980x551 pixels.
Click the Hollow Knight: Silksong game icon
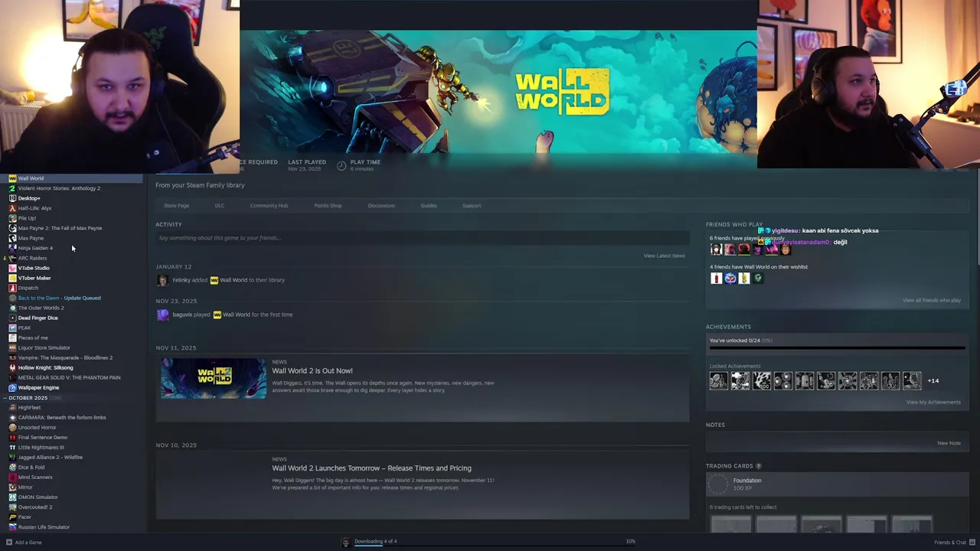pos(12,367)
